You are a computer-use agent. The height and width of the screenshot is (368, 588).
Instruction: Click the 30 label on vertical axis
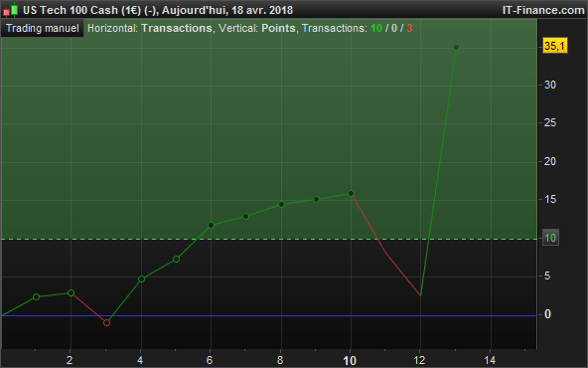pos(550,85)
